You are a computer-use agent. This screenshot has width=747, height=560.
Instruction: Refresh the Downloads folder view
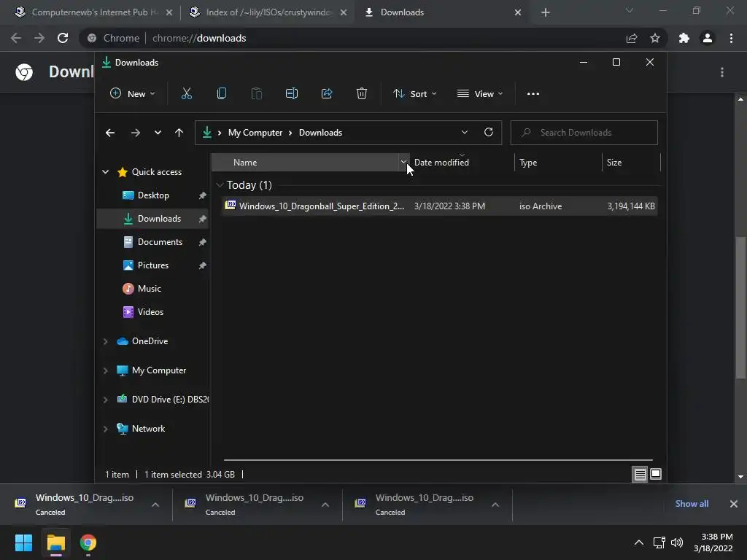489,133
